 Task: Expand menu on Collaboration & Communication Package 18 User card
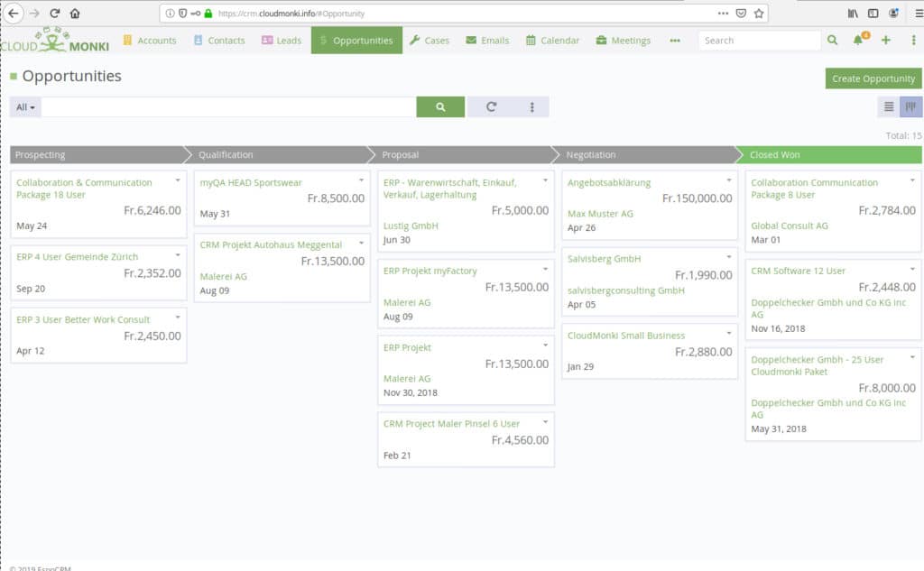click(178, 180)
